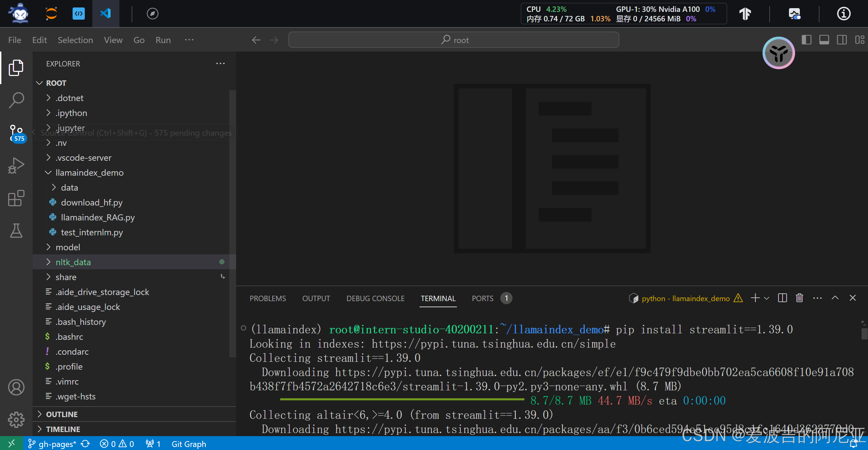Split the terminal pane
868x450 pixels.
pos(782,298)
